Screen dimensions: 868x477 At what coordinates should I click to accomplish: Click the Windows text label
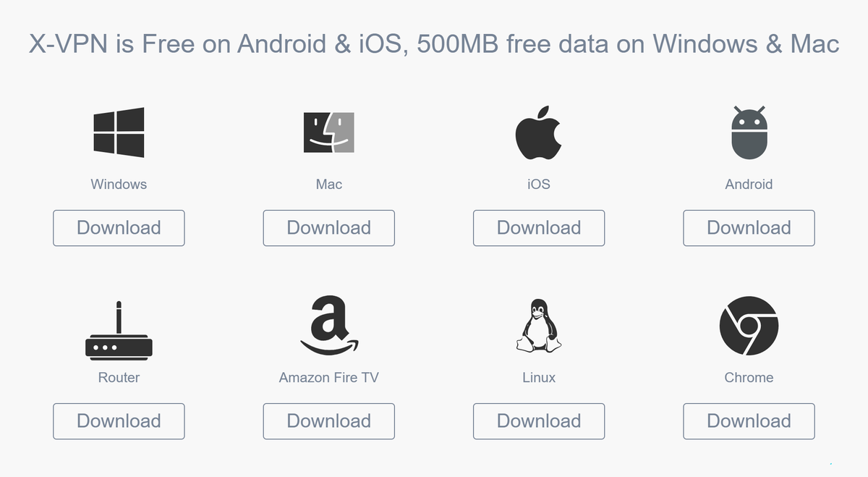coord(119,184)
